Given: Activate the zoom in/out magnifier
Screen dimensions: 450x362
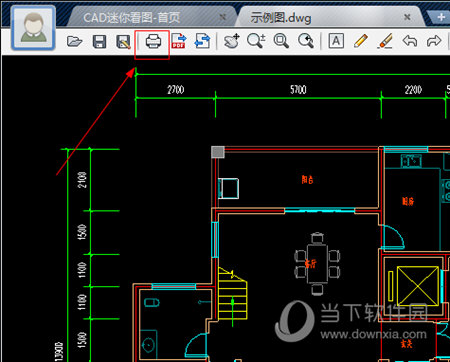Looking at the screenshot, I should 256,41.
